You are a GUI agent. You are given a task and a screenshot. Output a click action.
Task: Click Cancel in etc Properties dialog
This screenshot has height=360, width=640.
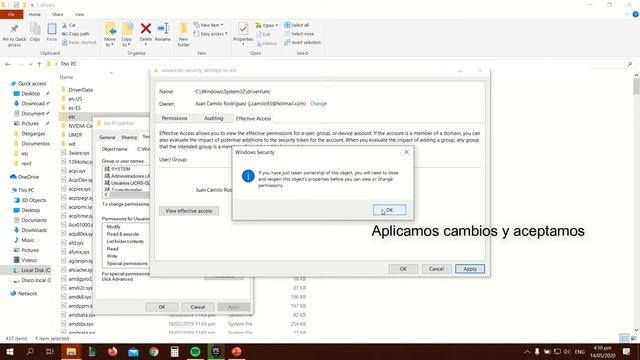tap(198, 307)
